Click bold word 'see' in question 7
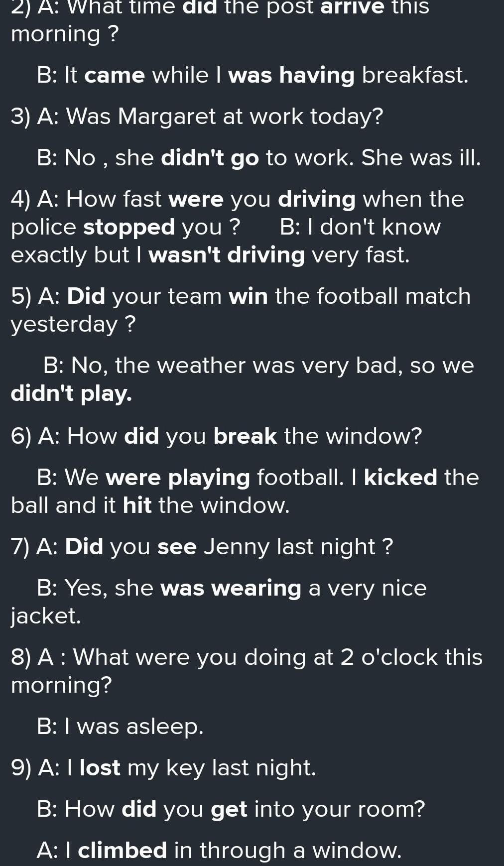The height and width of the screenshot is (866, 504). coord(177,547)
